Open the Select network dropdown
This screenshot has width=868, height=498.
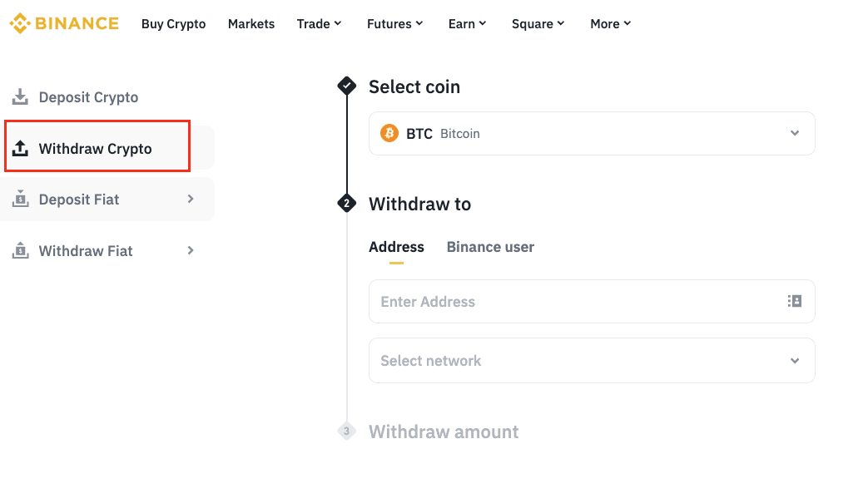(592, 360)
